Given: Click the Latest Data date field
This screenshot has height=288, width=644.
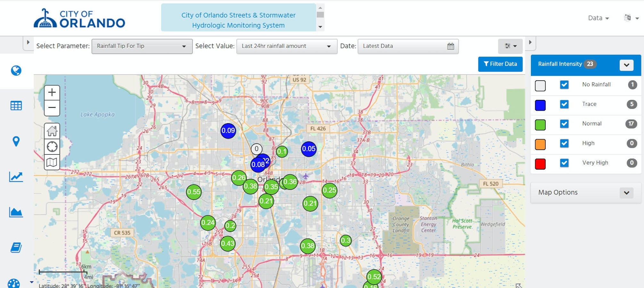Looking at the screenshot, I should click(408, 46).
